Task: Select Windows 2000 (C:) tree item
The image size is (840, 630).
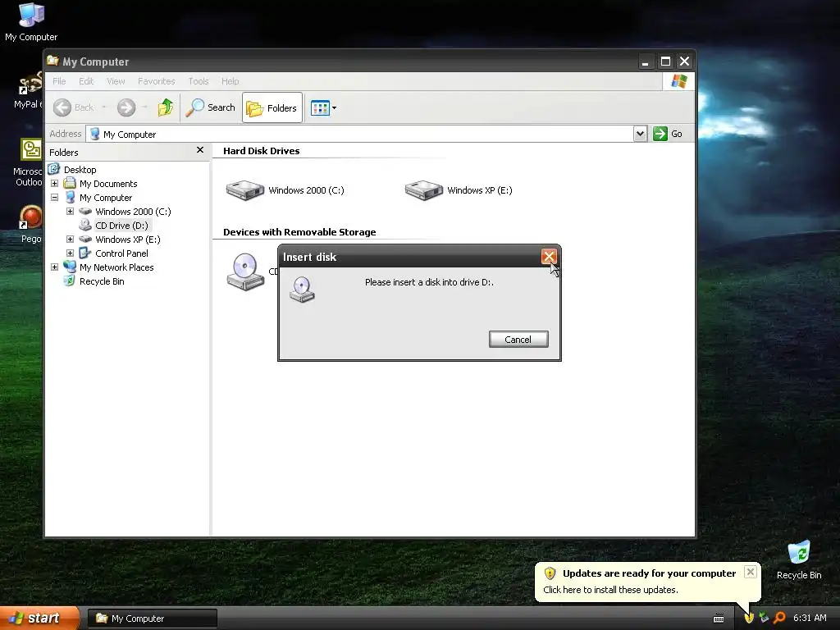Action: pyautogui.click(x=133, y=212)
